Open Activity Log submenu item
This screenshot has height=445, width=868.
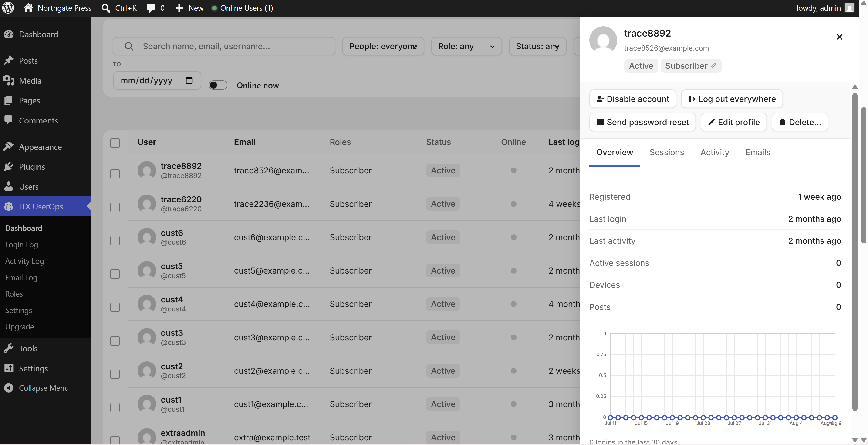click(x=24, y=261)
